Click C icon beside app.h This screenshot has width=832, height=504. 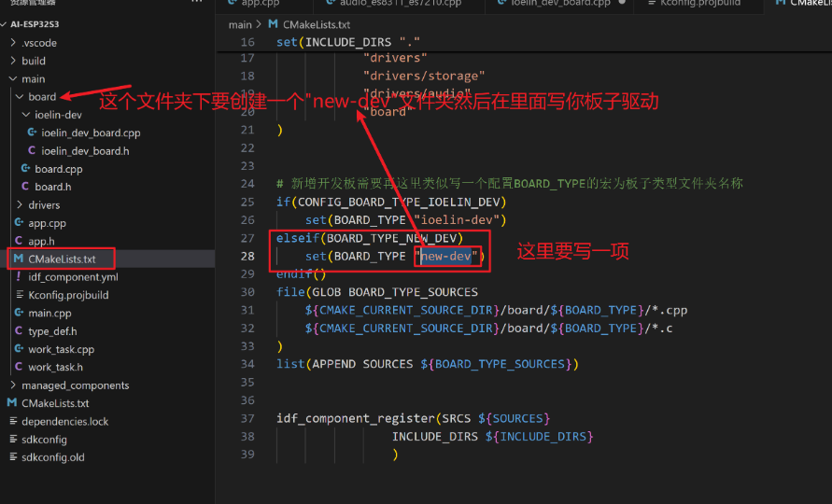coord(19,240)
